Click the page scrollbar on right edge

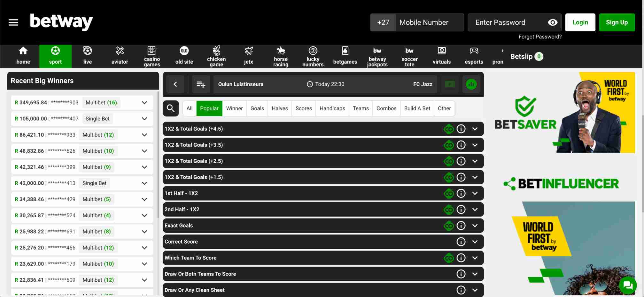643,163
